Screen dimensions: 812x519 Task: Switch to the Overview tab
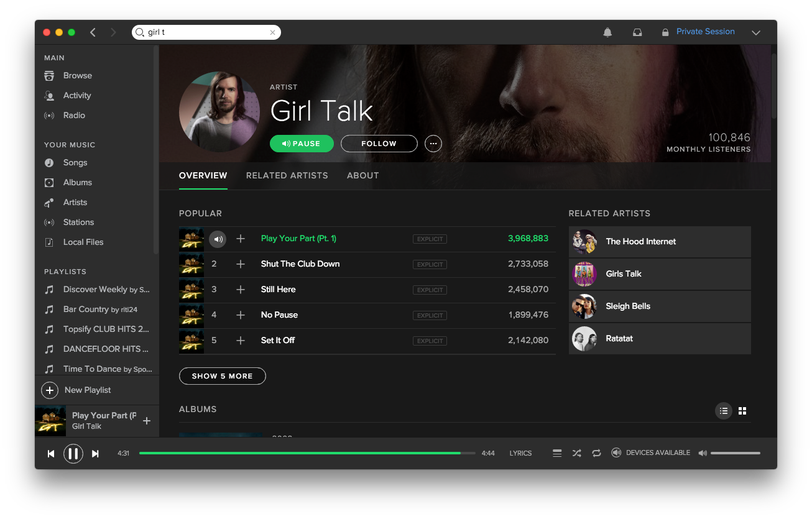point(203,175)
